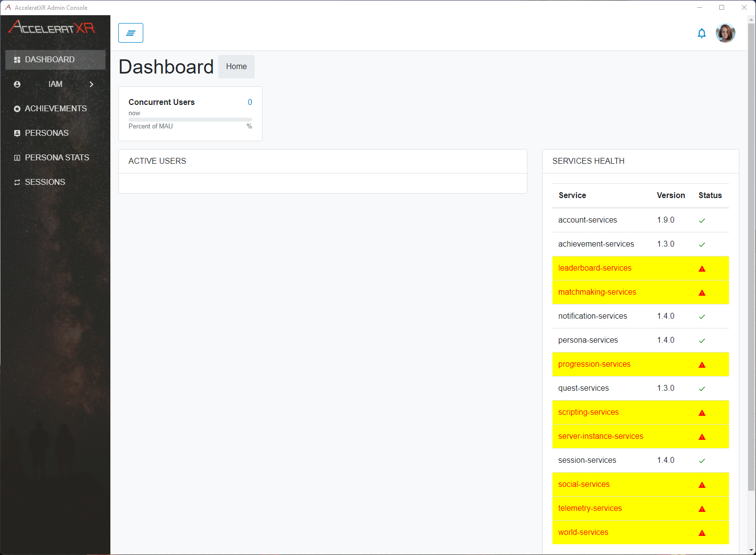756x555 pixels.
Task: Click scripting-services red label
Action: coord(588,412)
